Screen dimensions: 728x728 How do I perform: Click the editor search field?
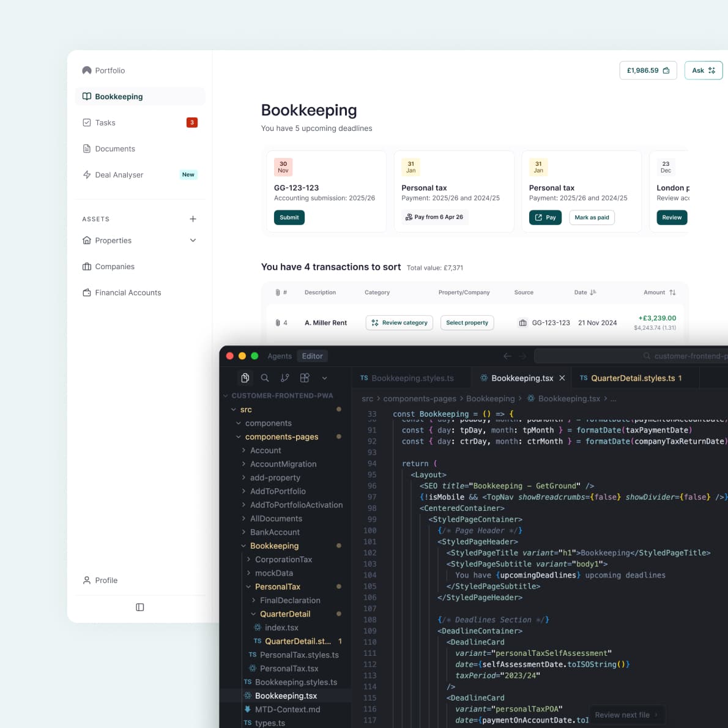(630, 356)
